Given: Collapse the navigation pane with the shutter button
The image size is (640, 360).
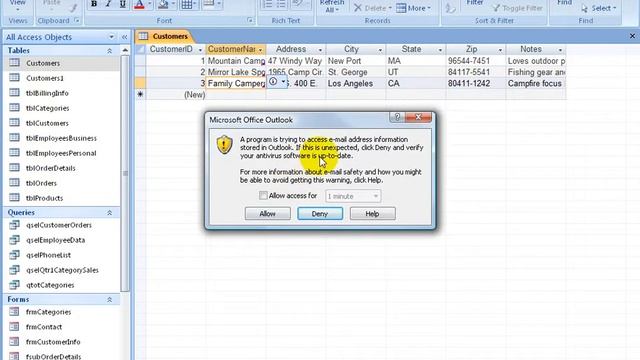Looking at the screenshot, I should [124, 37].
